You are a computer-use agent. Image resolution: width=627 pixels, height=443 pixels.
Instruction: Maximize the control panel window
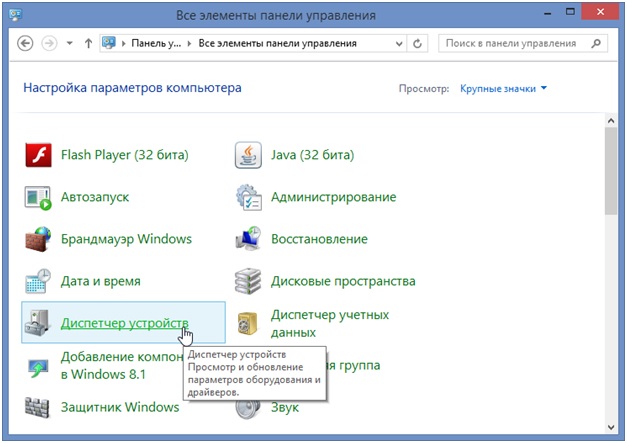pyautogui.click(x=570, y=12)
